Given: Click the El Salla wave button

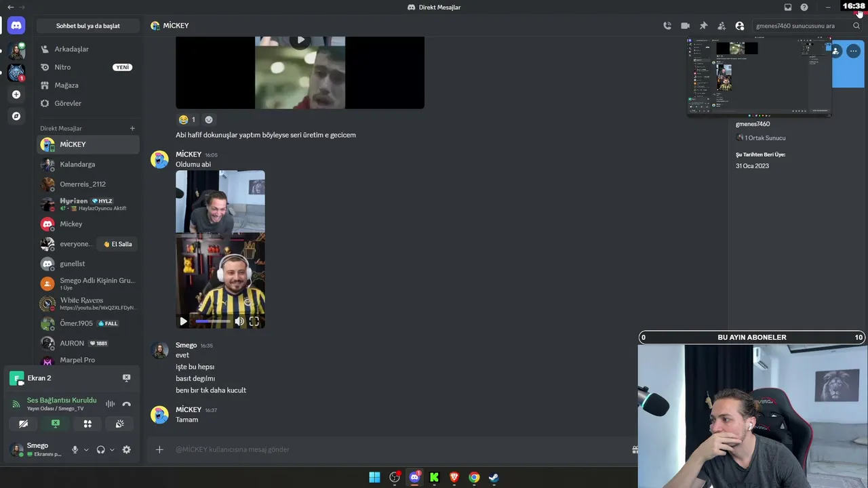Looking at the screenshot, I should pos(118,244).
